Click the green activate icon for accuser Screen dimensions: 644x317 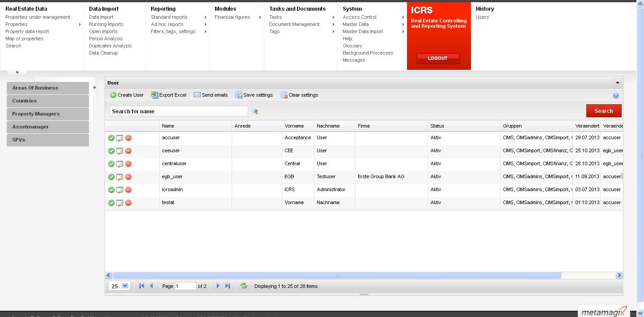click(x=111, y=138)
